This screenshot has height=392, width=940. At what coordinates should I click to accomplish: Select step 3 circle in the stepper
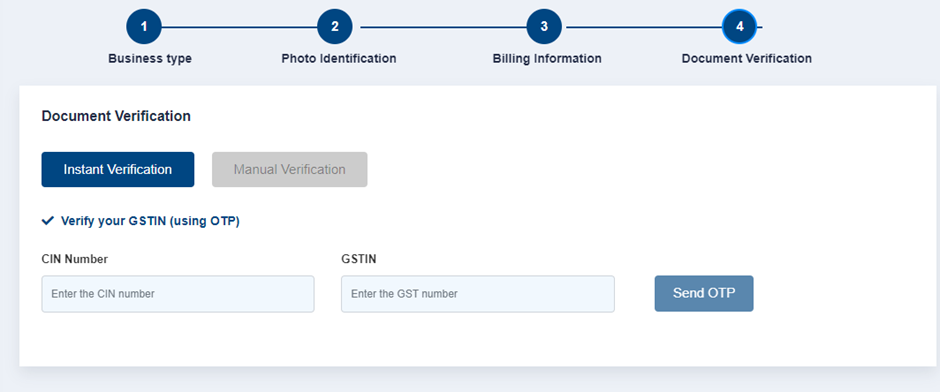(x=544, y=26)
